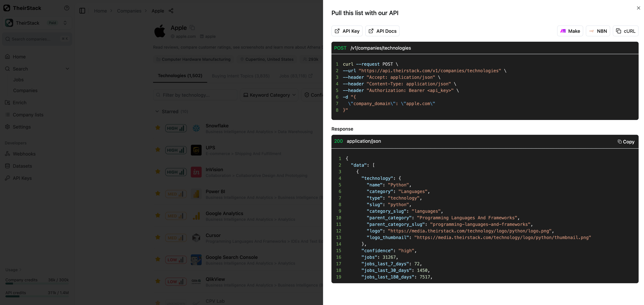Copy the JSON response
Image resolution: width=644 pixels, height=305 pixels.
click(x=626, y=142)
